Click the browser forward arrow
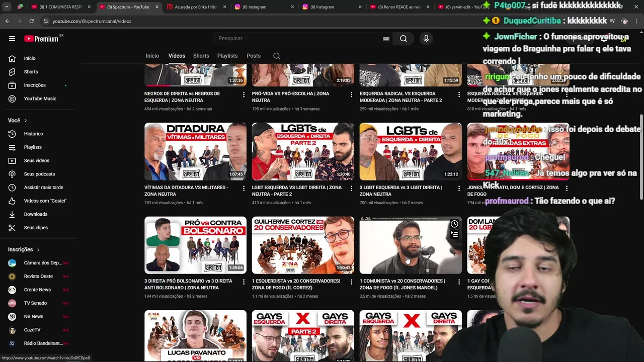 coord(19,21)
